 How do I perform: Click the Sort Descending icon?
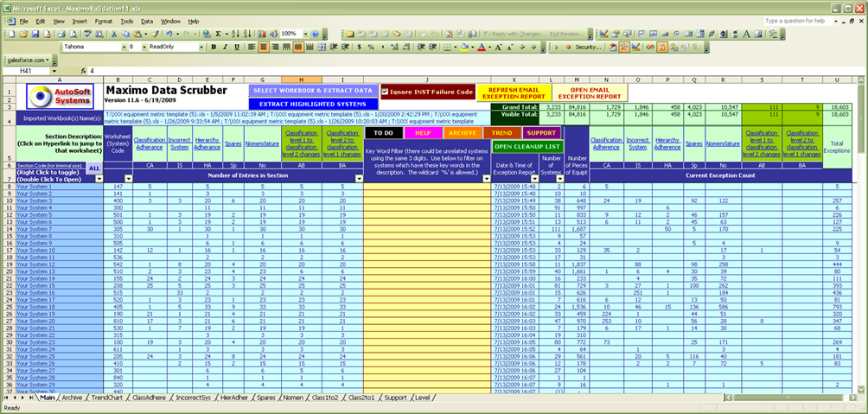(247, 34)
